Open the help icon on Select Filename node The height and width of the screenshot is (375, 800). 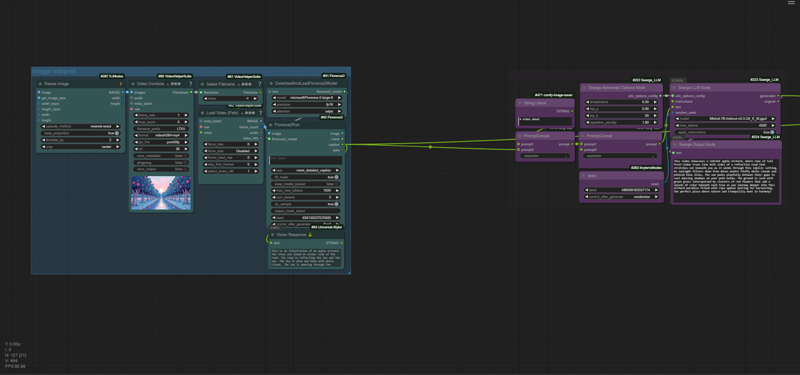pos(259,84)
